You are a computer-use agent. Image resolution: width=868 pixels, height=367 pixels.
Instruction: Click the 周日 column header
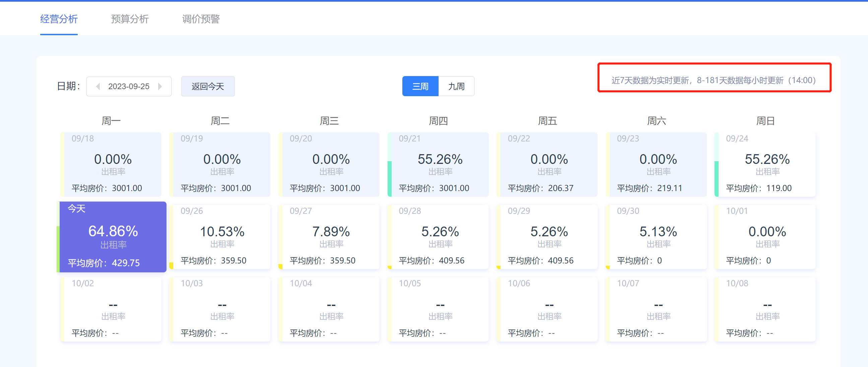(x=765, y=121)
